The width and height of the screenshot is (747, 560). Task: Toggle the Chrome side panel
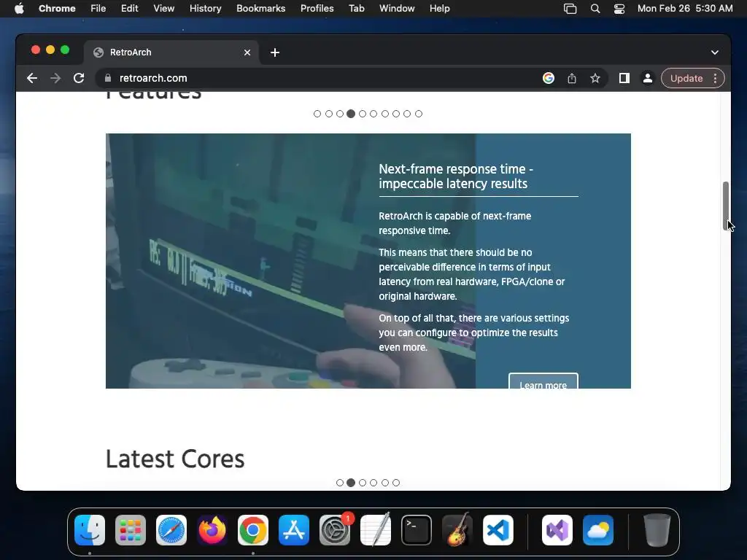click(624, 78)
